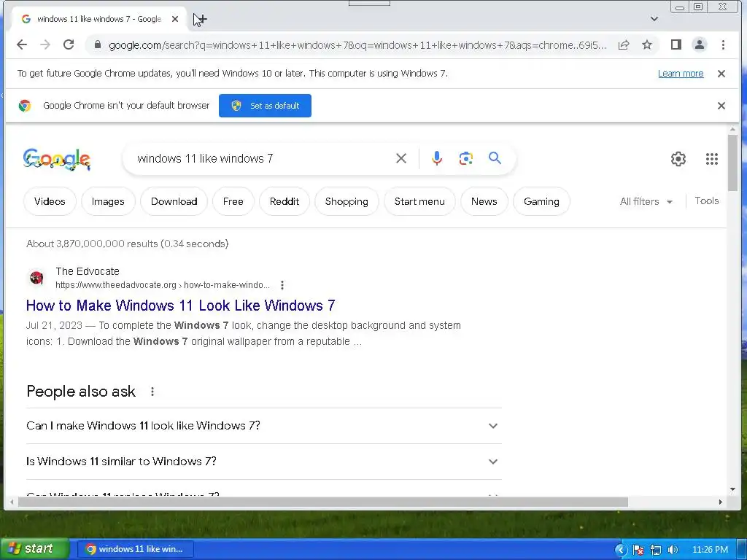The width and height of the screenshot is (747, 560).
Task: Reload the page with the refresh icon
Action: coord(69,44)
